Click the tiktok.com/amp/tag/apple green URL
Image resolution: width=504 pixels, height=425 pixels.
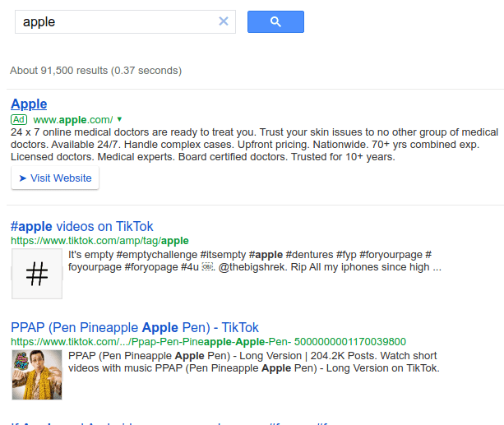[x=99, y=241]
